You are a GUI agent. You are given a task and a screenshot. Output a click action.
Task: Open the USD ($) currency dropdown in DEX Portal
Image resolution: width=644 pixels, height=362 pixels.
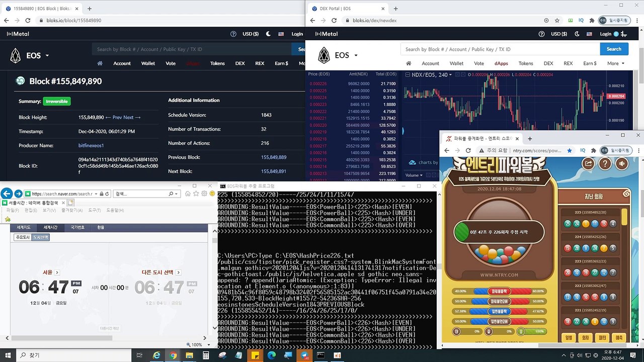[559, 34]
